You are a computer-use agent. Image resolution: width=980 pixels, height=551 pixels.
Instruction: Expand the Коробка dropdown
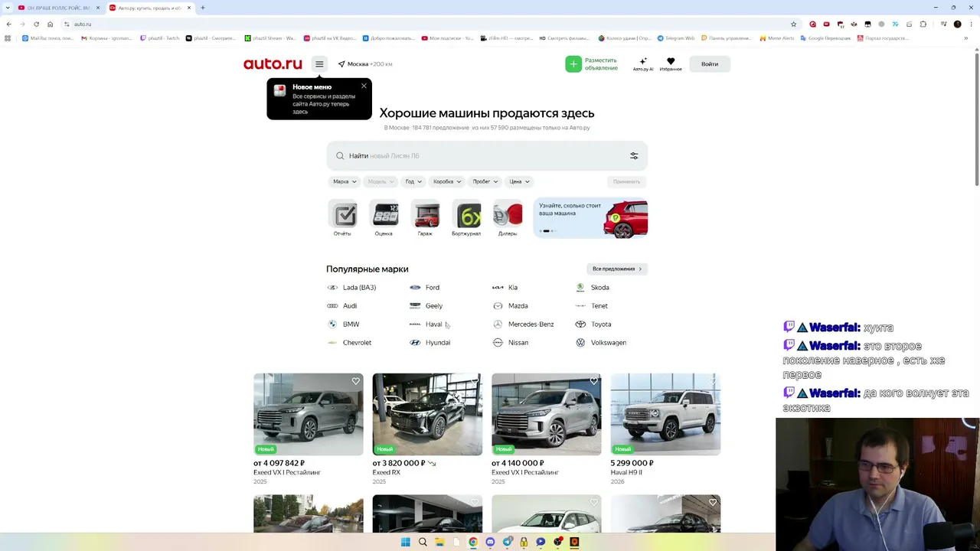pos(447,181)
